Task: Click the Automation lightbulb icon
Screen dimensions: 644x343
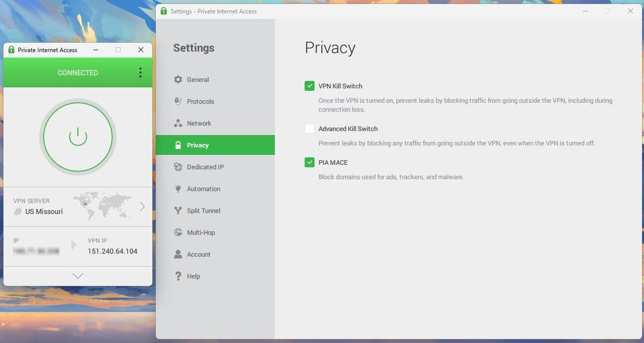Action: (178, 189)
